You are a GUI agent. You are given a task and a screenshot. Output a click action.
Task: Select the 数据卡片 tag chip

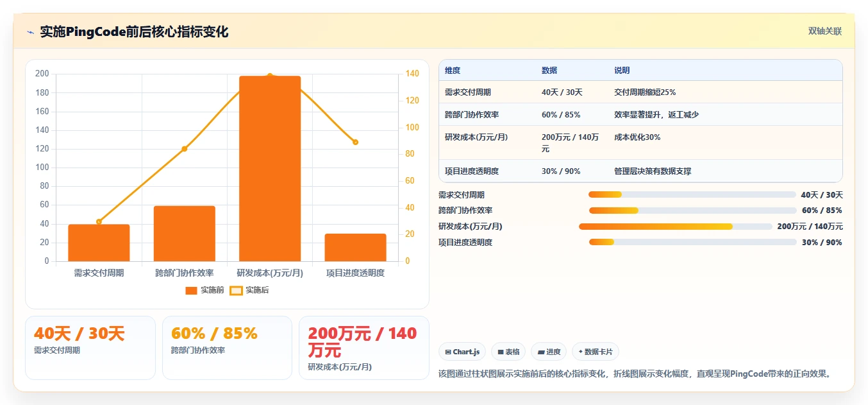[x=596, y=352]
